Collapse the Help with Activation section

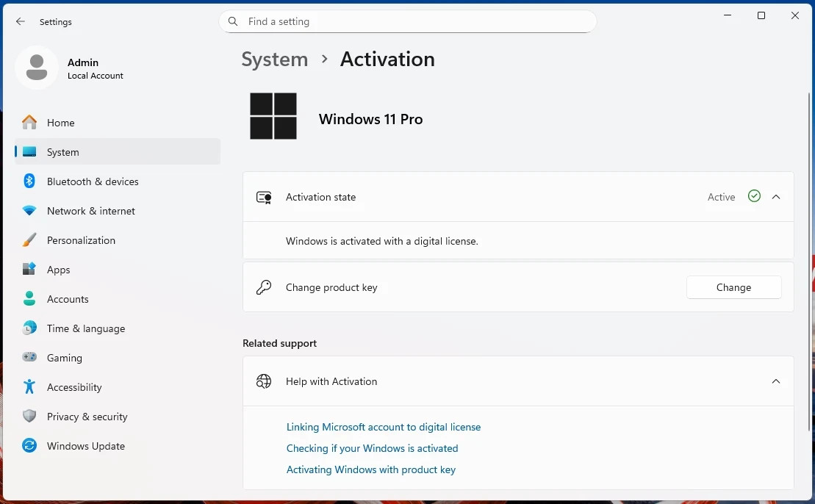pyautogui.click(x=776, y=381)
